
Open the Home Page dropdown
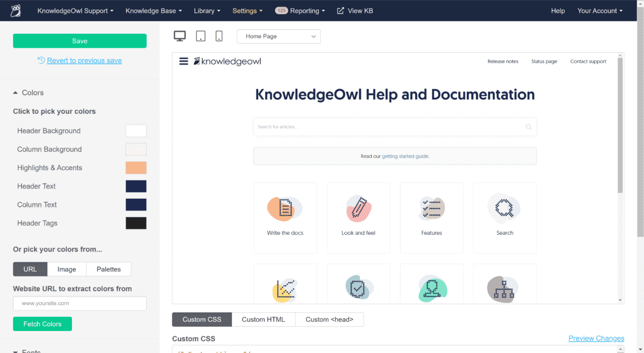[279, 36]
